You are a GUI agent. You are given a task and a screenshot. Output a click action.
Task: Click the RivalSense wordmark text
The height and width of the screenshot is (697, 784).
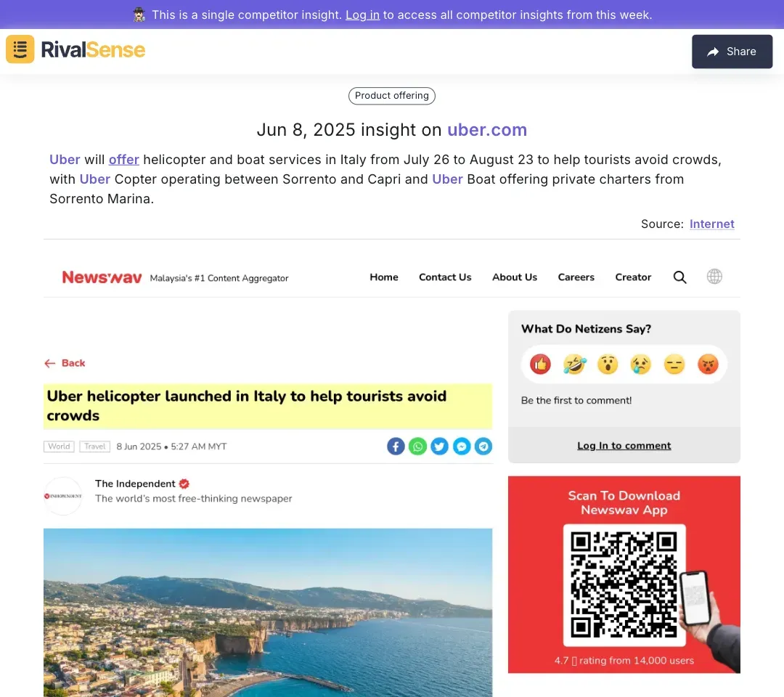[93, 49]
